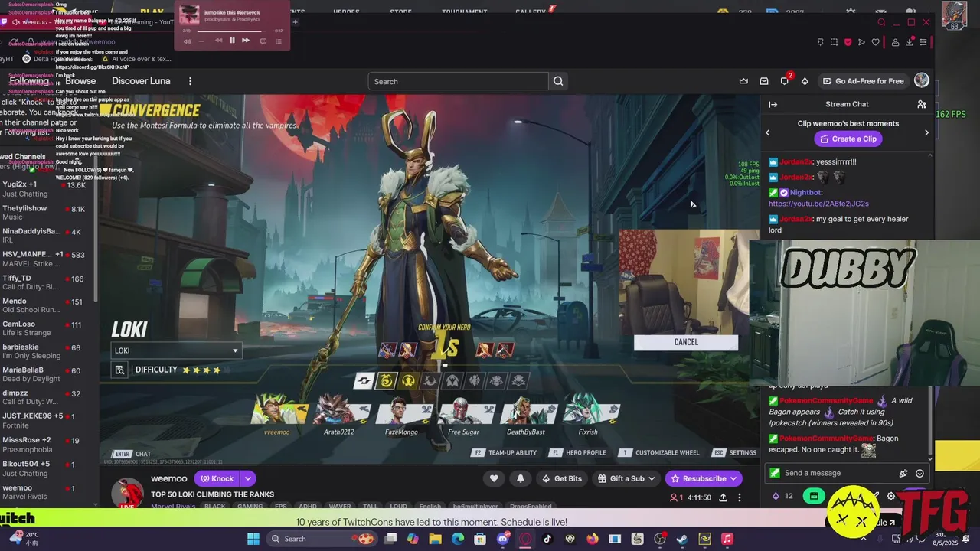Open the browser easy setup menu icon
Image resolution: width=980 pixels, height=551 pixels.
click(923, 42)
